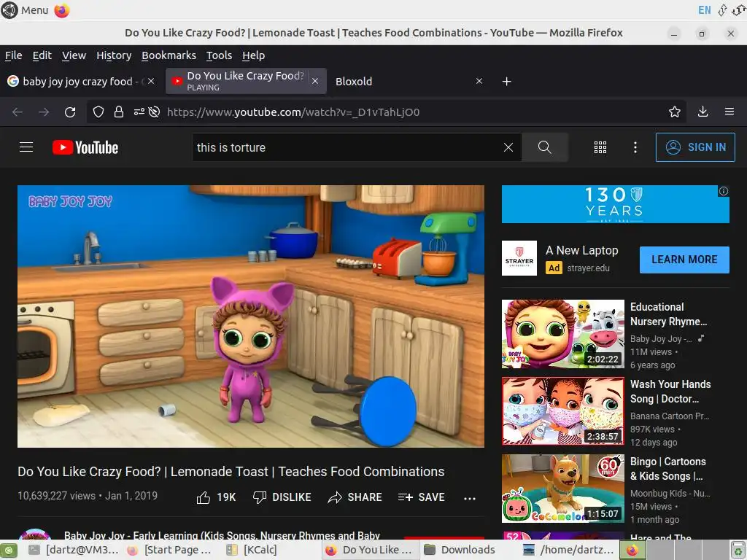747x560 pixels.
Task: Close the Do You Like Crazy Food tab
Action: click(315, 82)
